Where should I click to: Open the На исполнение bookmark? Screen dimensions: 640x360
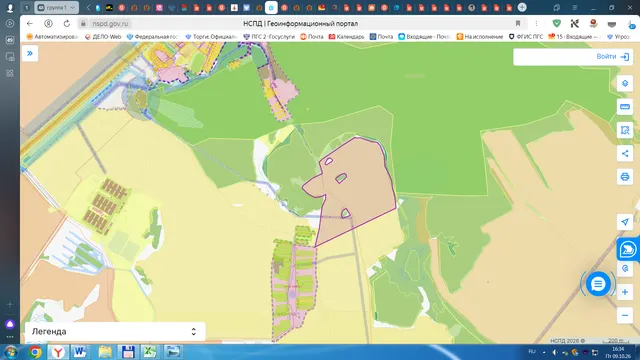(x=480, y=37)
